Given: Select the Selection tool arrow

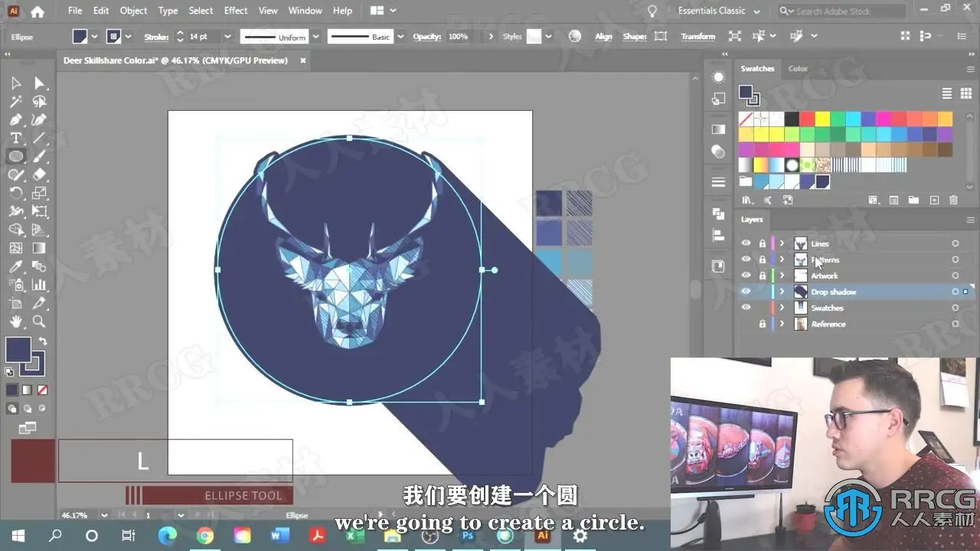Looking at the screenshot, I should [x=16, y=83].
